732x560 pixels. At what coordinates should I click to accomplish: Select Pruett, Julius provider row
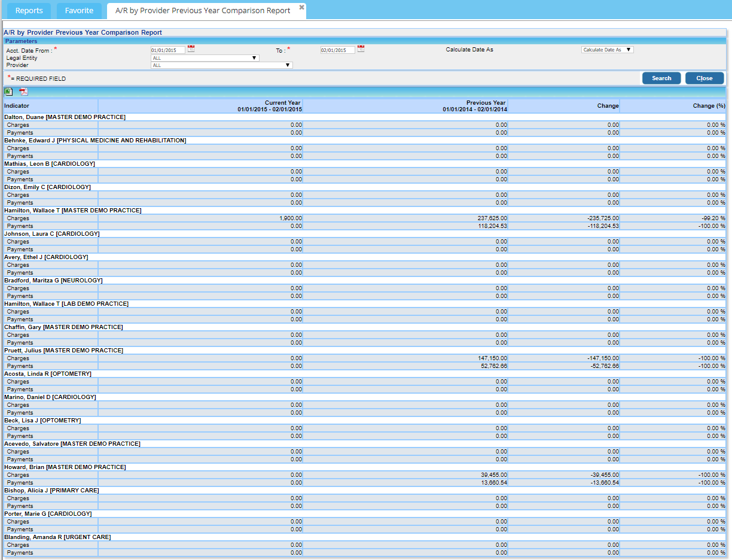[64, 351]
